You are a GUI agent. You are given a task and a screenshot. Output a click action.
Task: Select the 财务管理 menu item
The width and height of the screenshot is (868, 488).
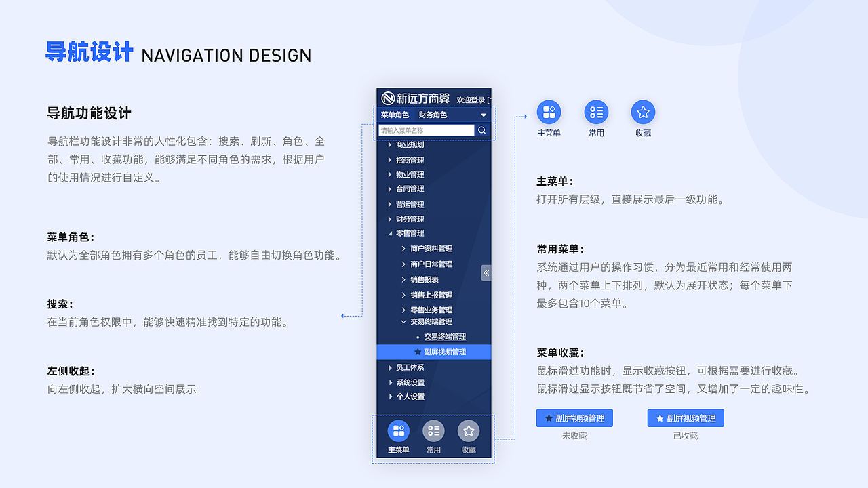coord(410,218)
